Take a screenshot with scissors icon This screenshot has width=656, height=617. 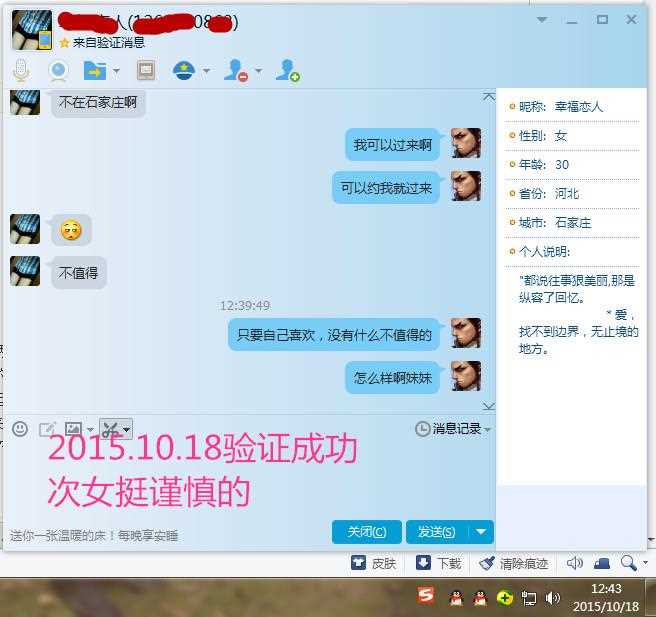pos(110,429)
